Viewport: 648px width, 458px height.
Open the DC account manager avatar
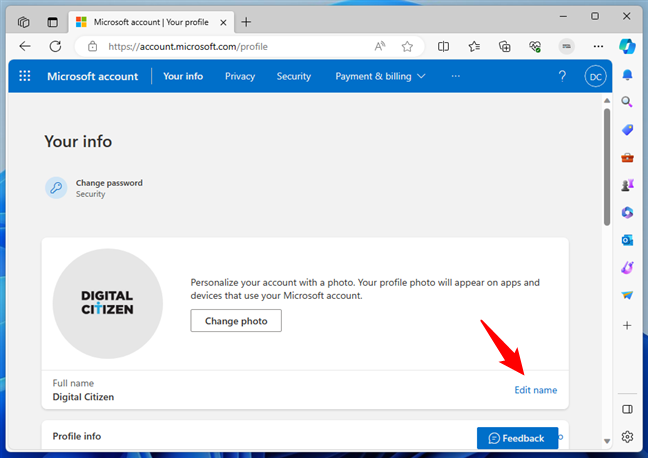pyautogui.click(x=596, y=76)
